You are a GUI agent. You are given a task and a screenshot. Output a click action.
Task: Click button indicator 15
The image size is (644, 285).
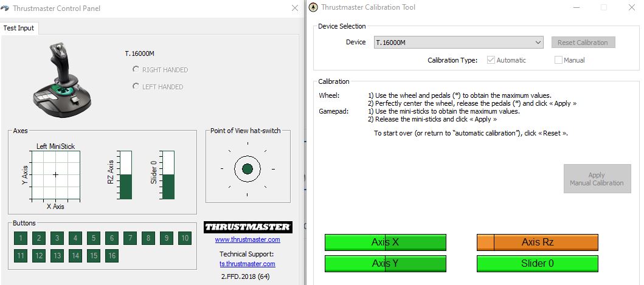point(94,256)
